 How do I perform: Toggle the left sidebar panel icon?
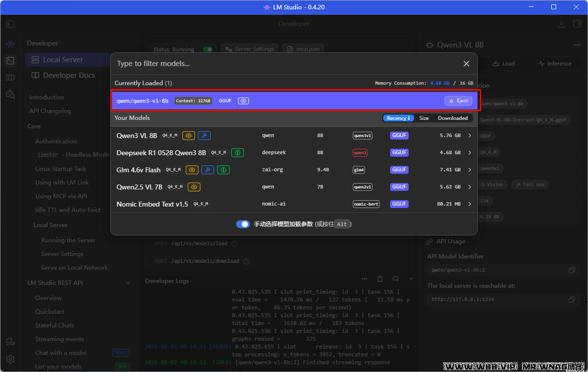(10, 24)
